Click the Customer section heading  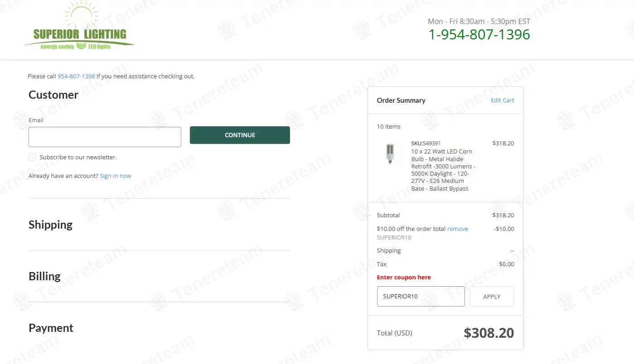tap(53, 95)
